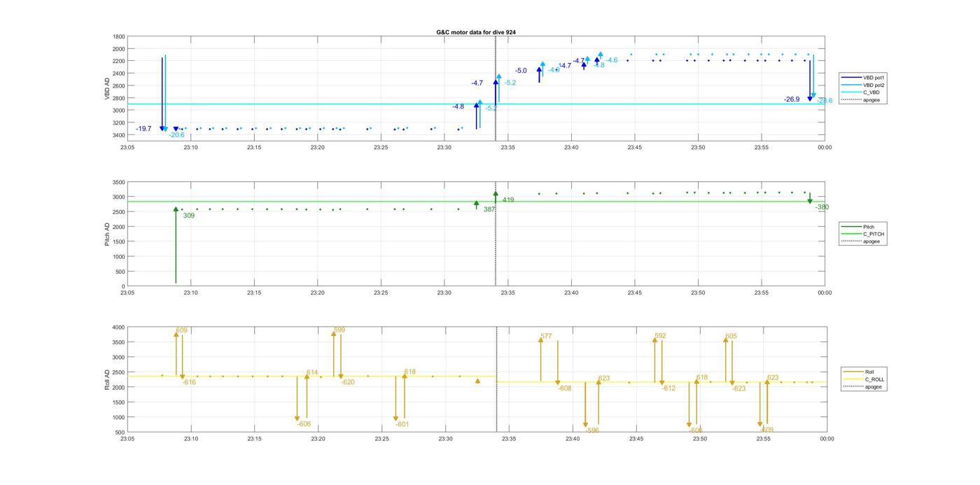The height and width of the screenshot is (485, 980).
Task: Select the '-608' roll data label
Action: pos(565,388)
